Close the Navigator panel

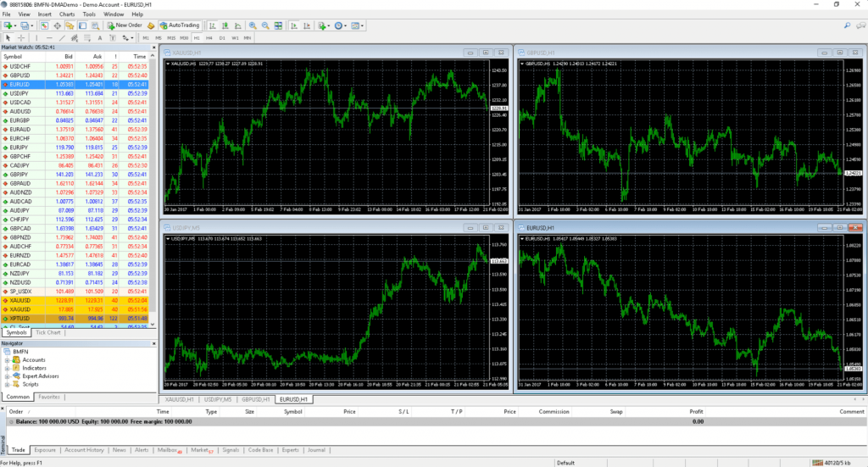(x=154, y=343)
